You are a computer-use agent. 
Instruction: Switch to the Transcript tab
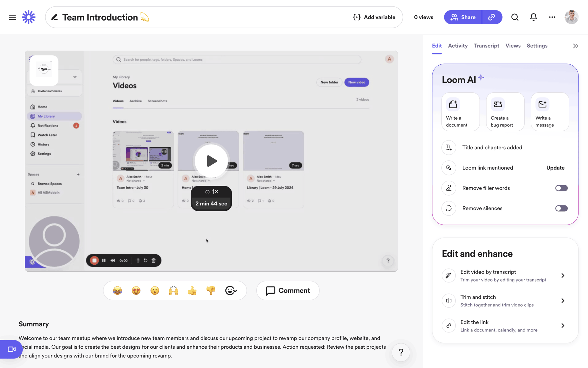(x=486, y=46)
